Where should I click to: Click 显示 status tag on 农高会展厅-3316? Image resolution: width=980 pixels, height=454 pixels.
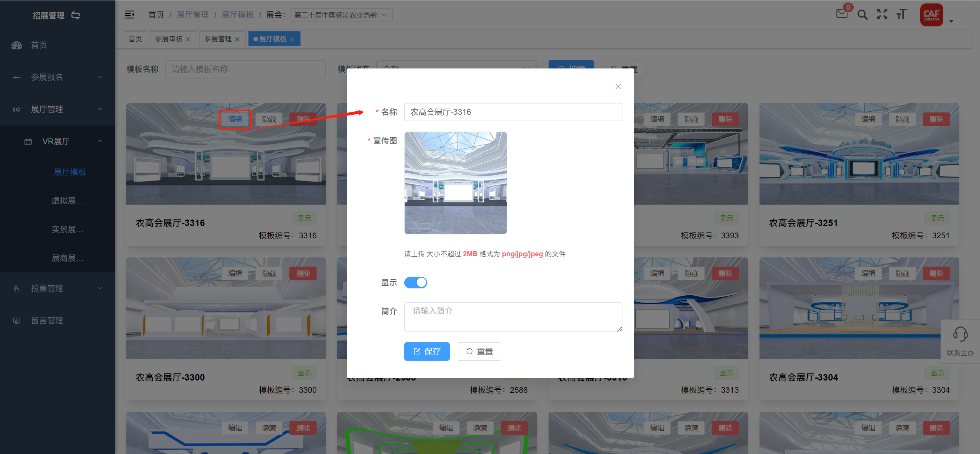click(x=304, y=218)
